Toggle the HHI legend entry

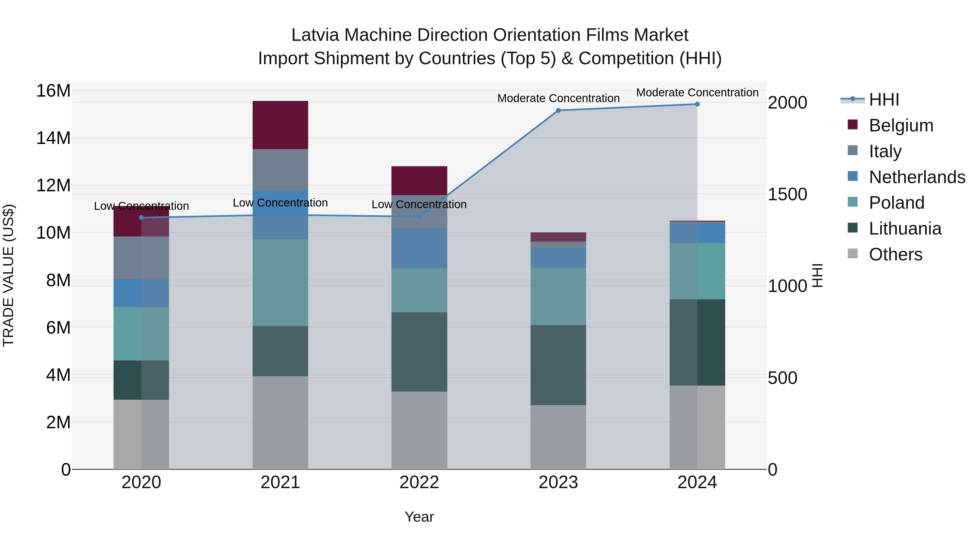pyautogui.click(x=870, y=100)
